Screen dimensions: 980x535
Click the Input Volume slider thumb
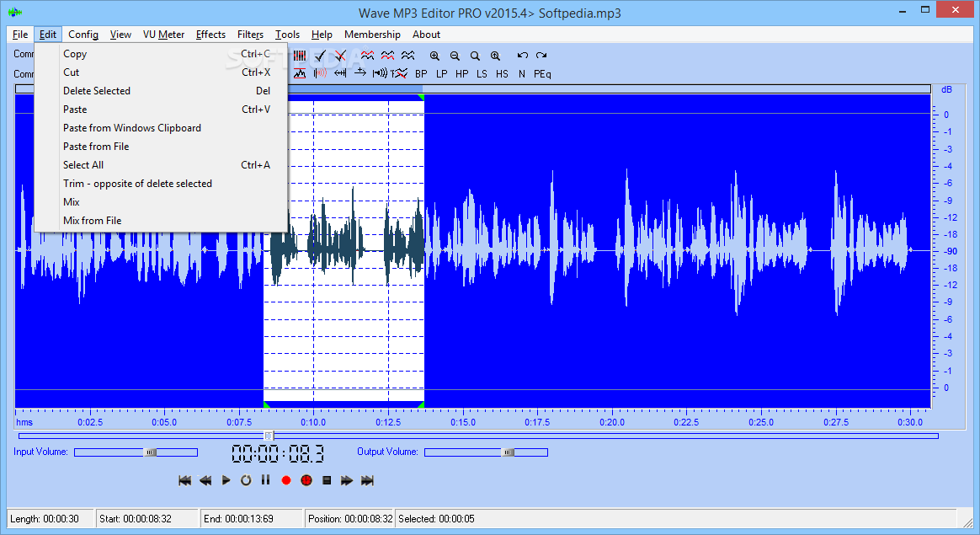coord(150,452)
